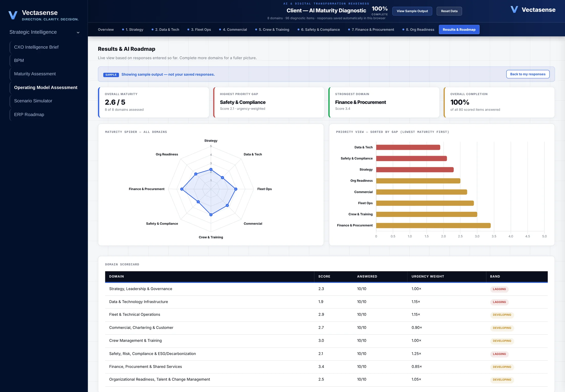Open the Scenario Simulator

coord(33,101)
